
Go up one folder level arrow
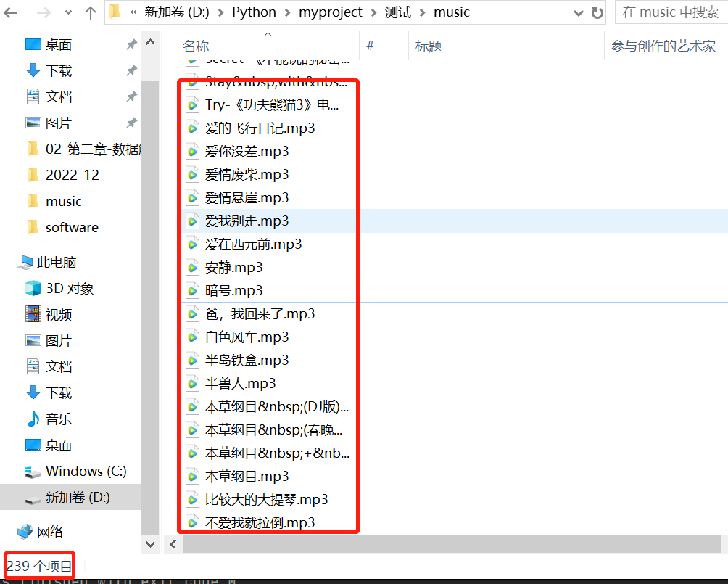pyautogui.click(x=91, y=12)
